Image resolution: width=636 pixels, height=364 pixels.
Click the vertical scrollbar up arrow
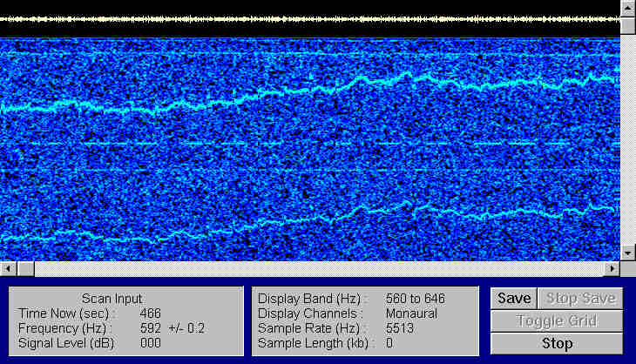pyautogui.click(x=628, y=8)
